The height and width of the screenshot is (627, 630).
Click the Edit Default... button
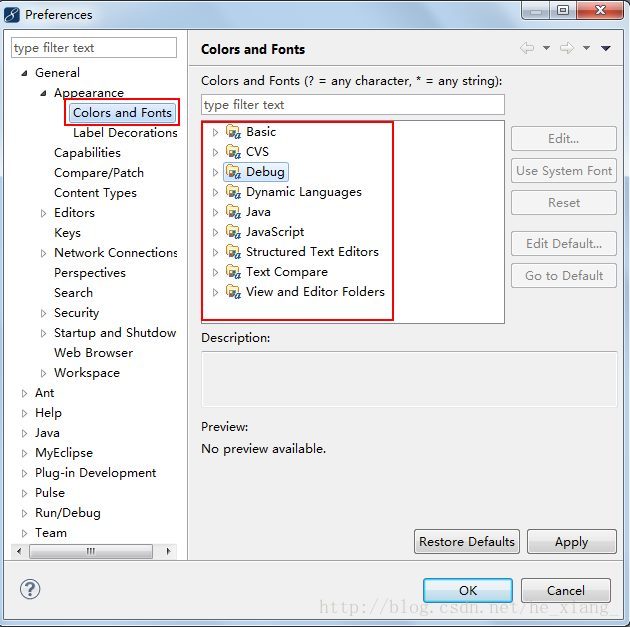coord(564,243)
